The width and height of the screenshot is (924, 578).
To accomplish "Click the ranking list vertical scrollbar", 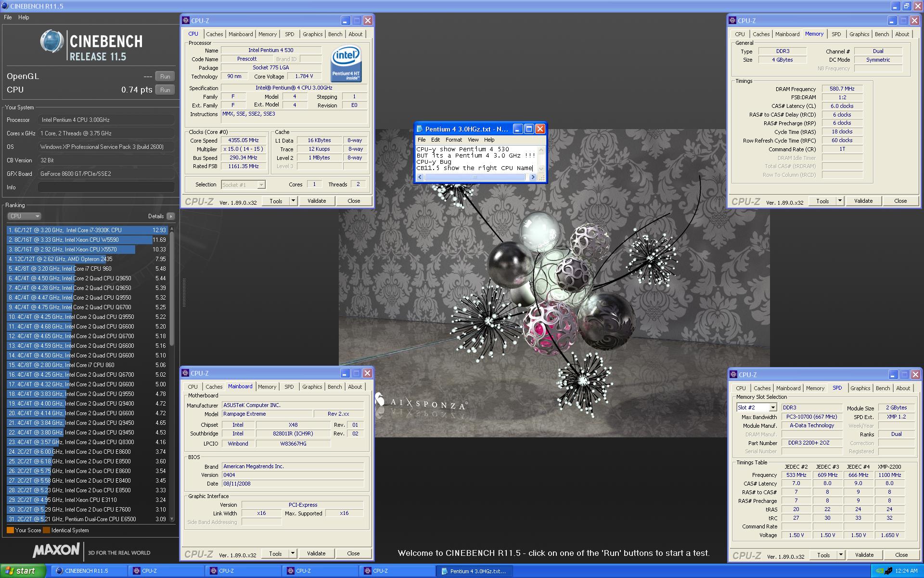I will click(x=171, y=289).
